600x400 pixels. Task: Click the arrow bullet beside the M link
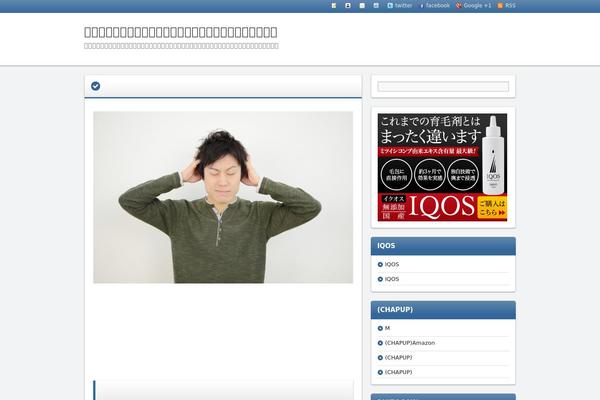coord(380,328)
